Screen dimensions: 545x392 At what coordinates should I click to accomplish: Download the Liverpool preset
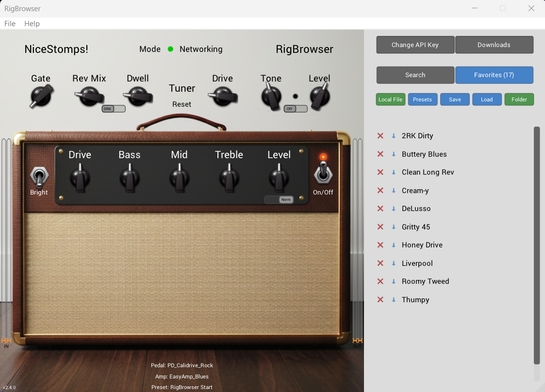click(x=393, y=263)
